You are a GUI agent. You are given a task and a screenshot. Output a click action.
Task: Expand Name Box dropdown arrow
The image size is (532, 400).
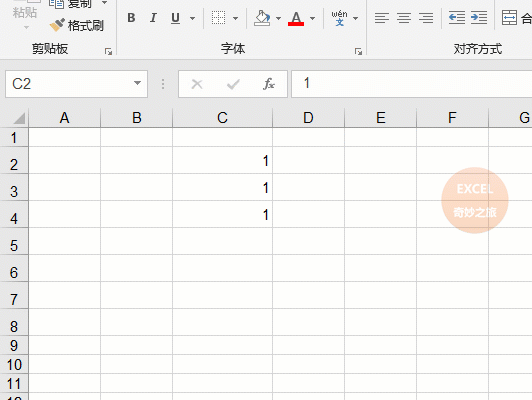point(137,83)
